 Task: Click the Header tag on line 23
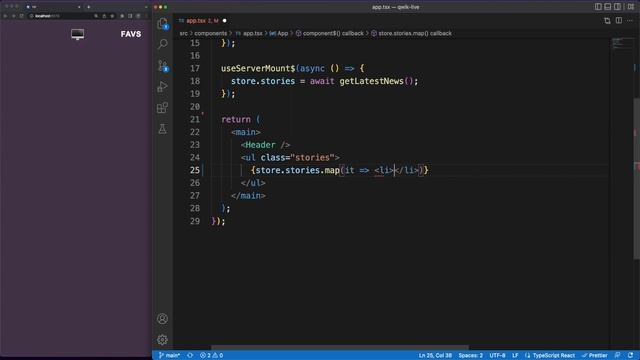(x=260, y=145)
